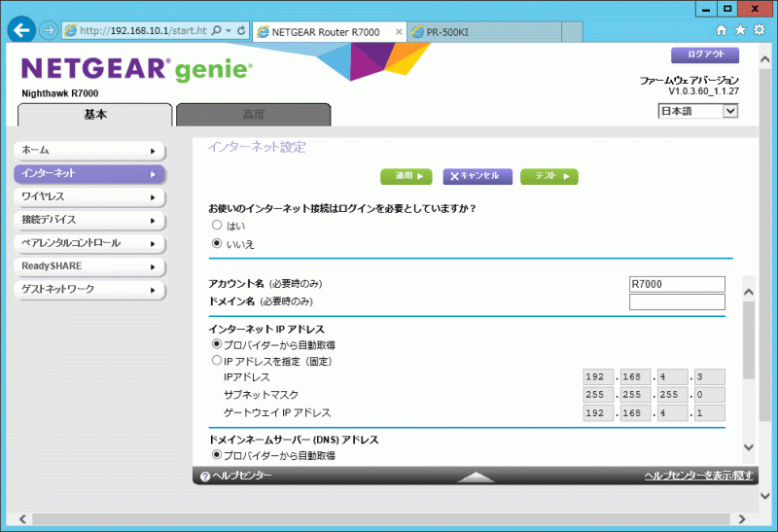Expand help panel with the up triangle
This screenshot has height=532, width=778.
pyautogui.click(x=477, y=477)
